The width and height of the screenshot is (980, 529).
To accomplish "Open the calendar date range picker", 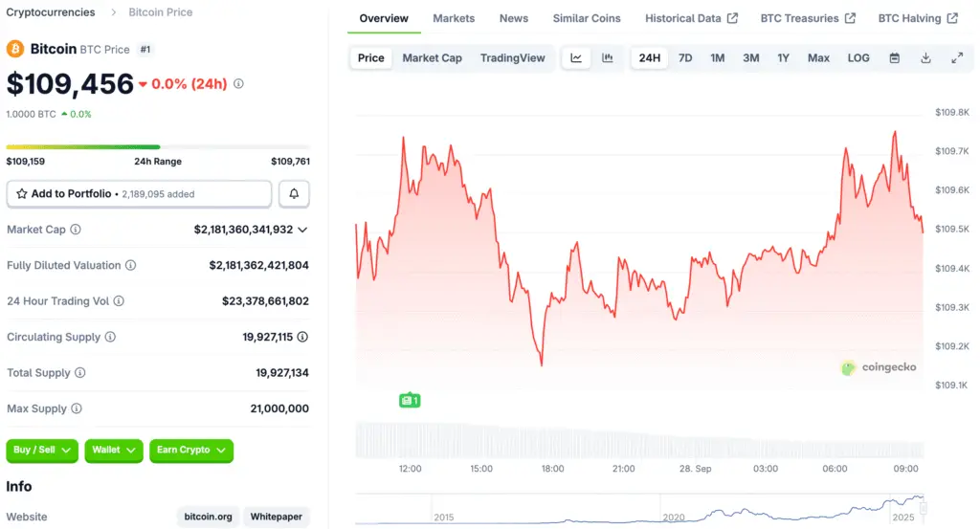I will 894,58.
